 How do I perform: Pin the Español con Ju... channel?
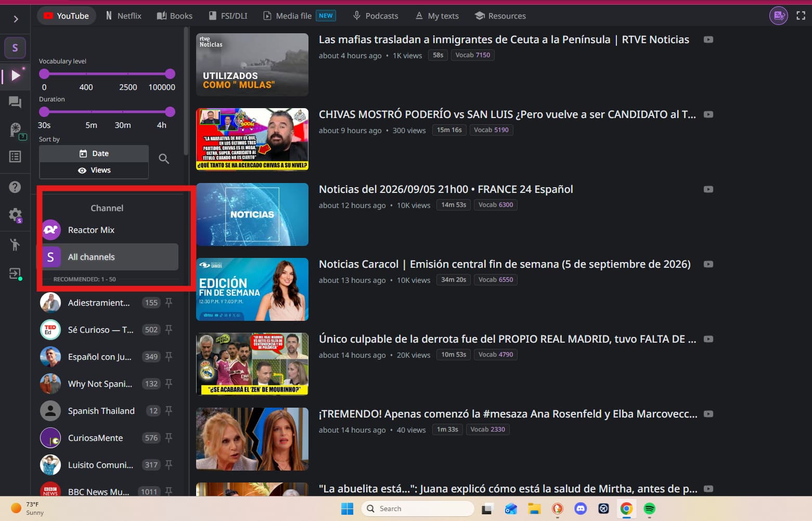coord(169,357)
